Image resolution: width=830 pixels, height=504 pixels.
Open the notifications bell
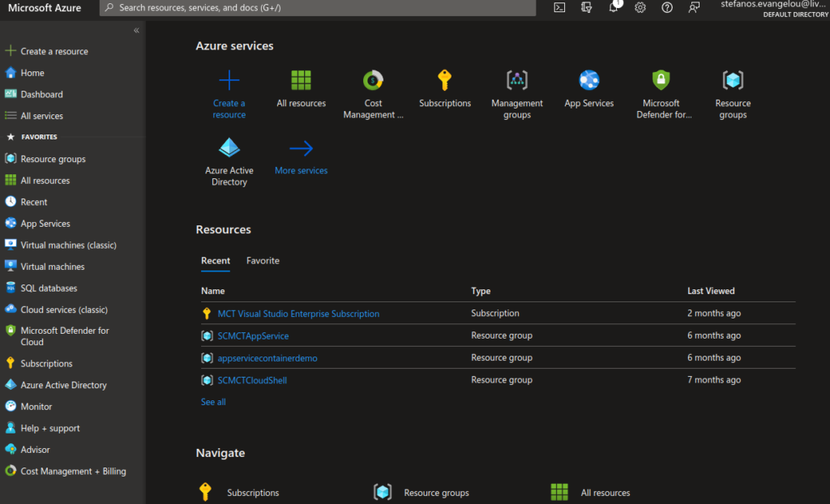pyautogui.click(x=614, y=7)
